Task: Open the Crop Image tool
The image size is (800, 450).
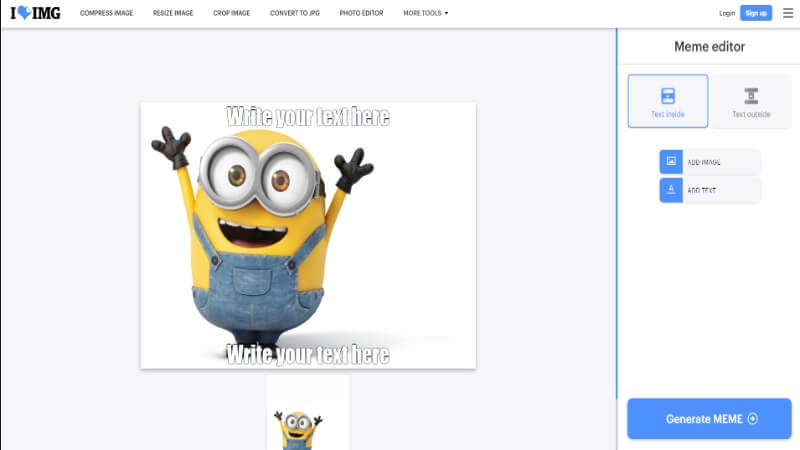Action: [232, 13]
